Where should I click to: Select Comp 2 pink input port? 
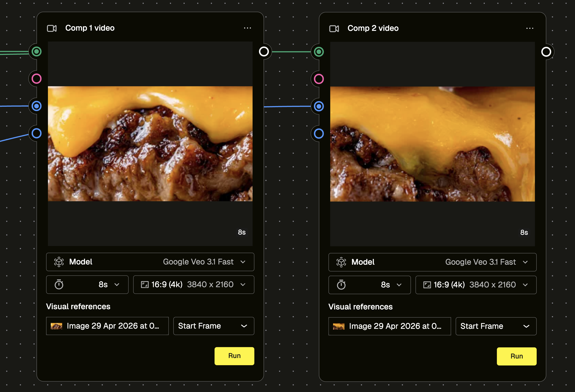coord(319,79)
